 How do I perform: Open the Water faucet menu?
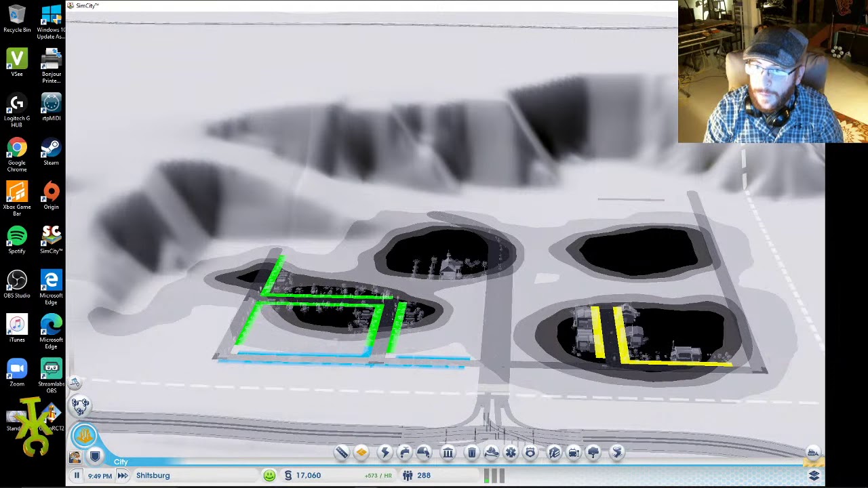point(404,453)
